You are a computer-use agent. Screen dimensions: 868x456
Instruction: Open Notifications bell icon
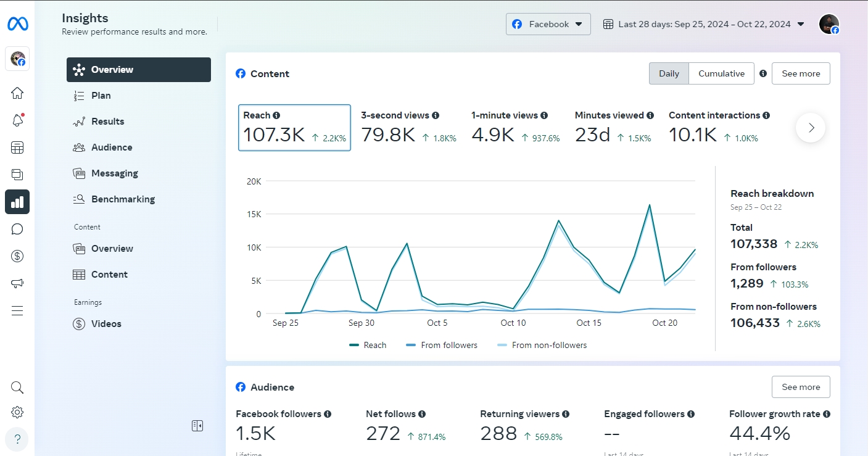(x=17, y=120)
